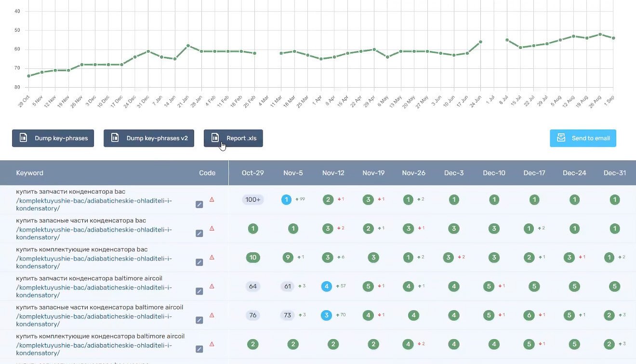Click the chart data point at 1 Sep

coord(613,38)
